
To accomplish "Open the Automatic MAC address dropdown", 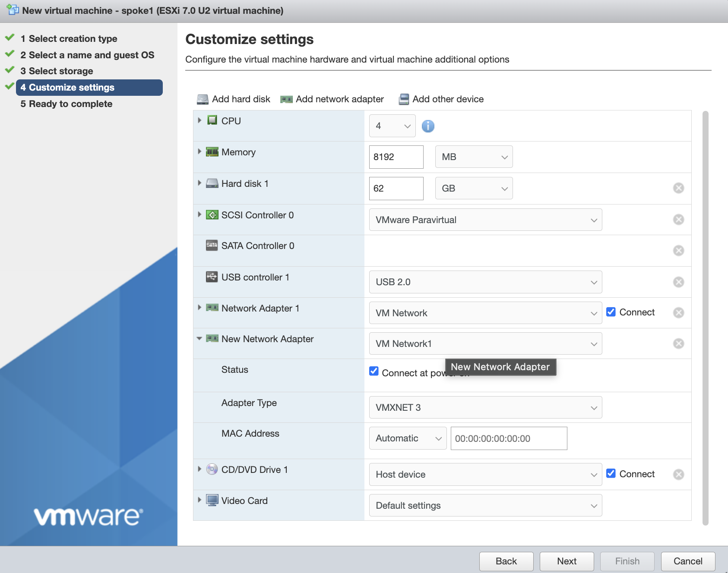I will coord(408,438).
